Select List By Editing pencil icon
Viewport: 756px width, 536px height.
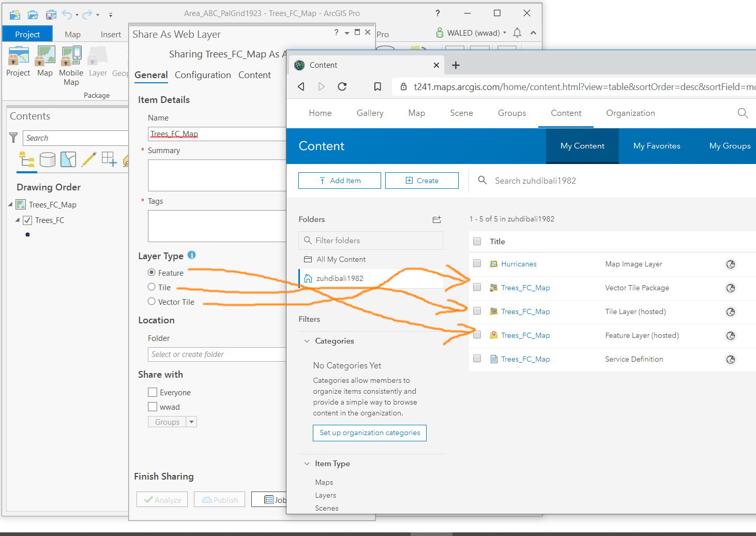pyautogui.click(x=88, y=159)
